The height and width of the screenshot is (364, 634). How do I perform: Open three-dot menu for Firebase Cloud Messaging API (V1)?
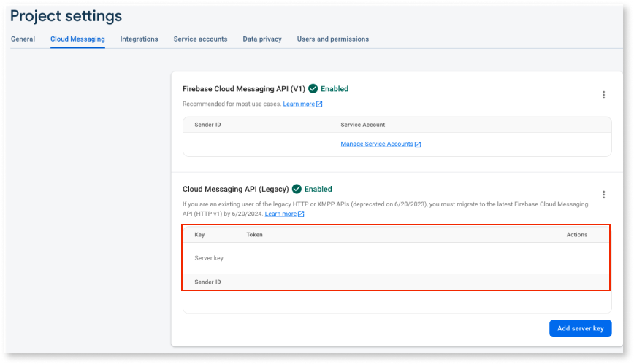(603, 95)
